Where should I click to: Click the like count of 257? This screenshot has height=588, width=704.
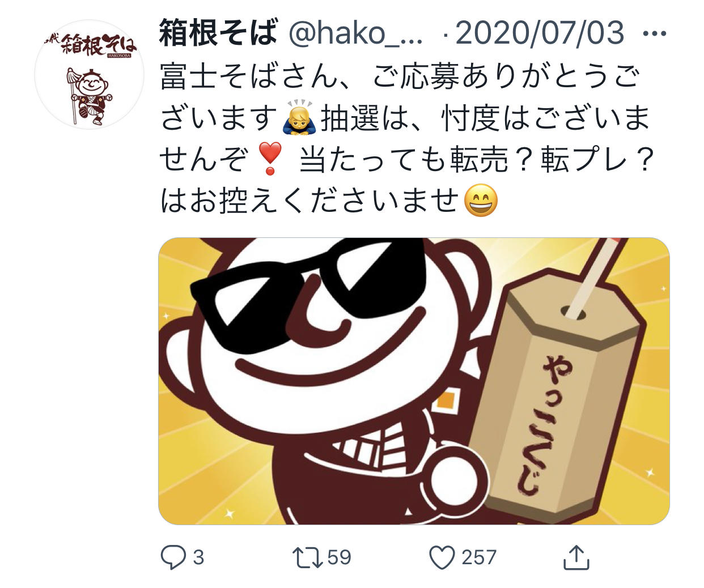479,557
